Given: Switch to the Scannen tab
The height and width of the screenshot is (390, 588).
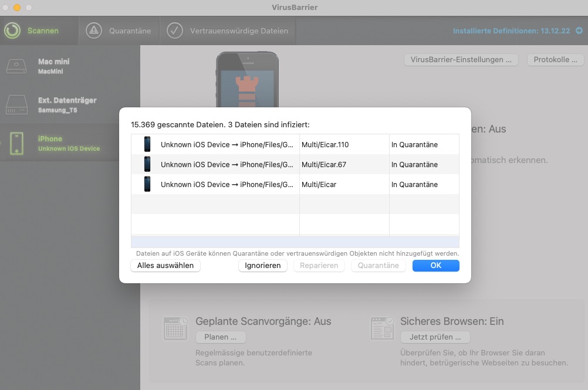Looking at the screenshot, I should [x=39, y=30].
